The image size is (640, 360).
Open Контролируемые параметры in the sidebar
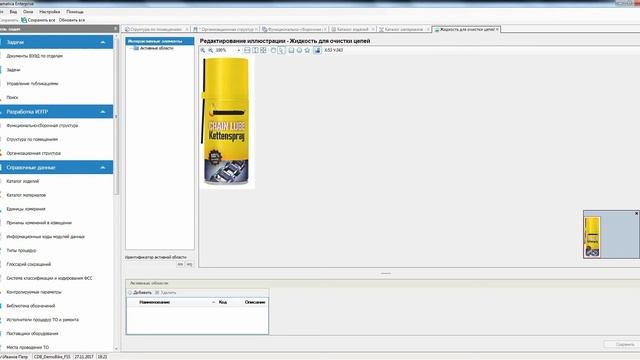(x=34, y=292)
